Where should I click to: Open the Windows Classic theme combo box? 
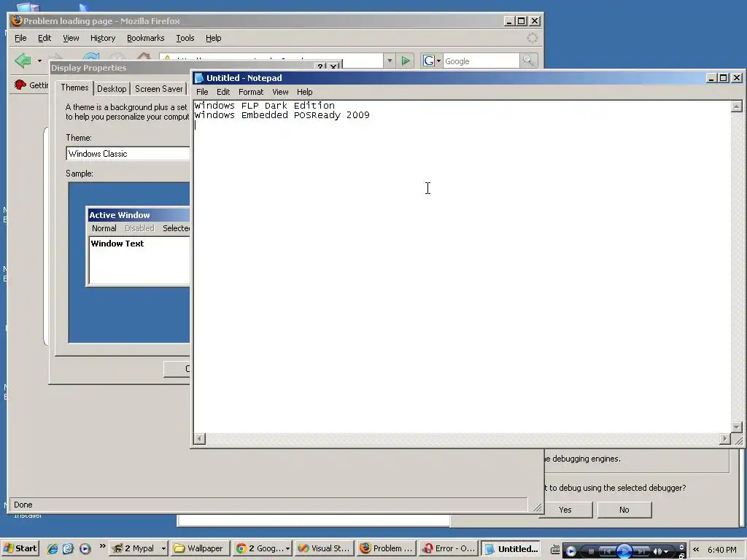click(x=128, y=153)
